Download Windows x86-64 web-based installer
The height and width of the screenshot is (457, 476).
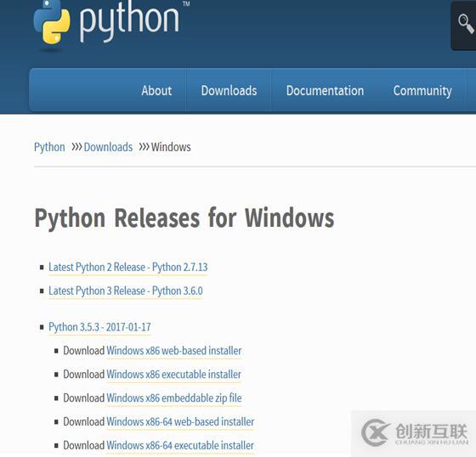pyautogui.click(x=180, y=422)
